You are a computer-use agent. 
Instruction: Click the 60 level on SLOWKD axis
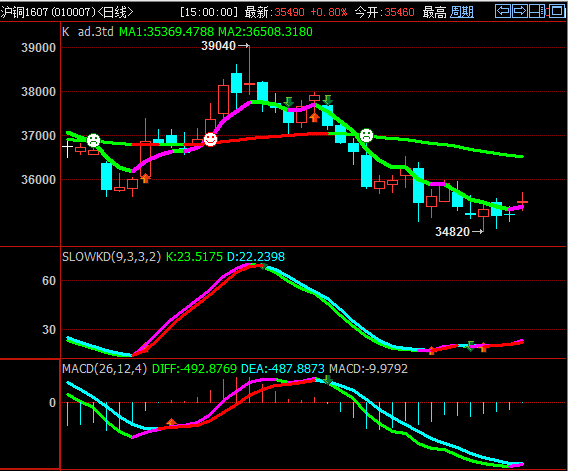49,281
